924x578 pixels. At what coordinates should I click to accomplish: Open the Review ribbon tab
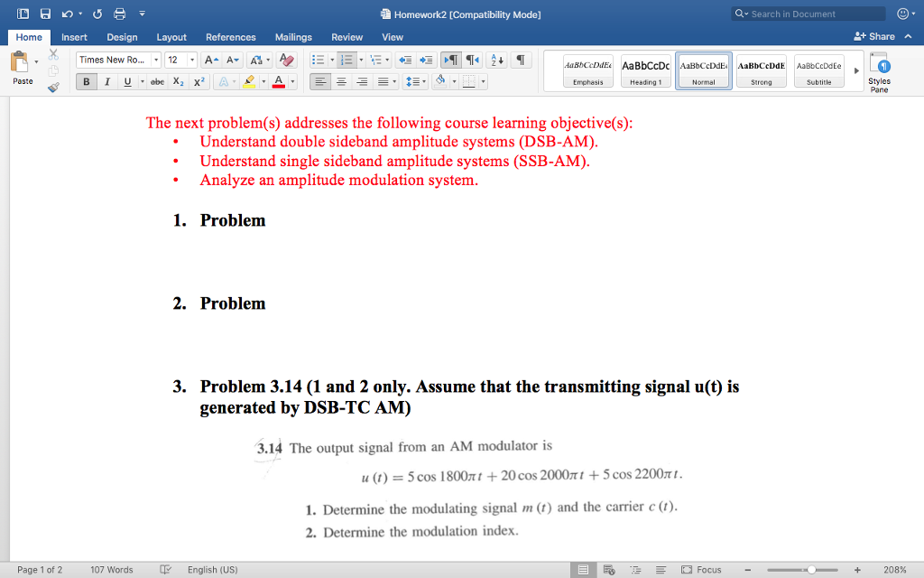346,37
